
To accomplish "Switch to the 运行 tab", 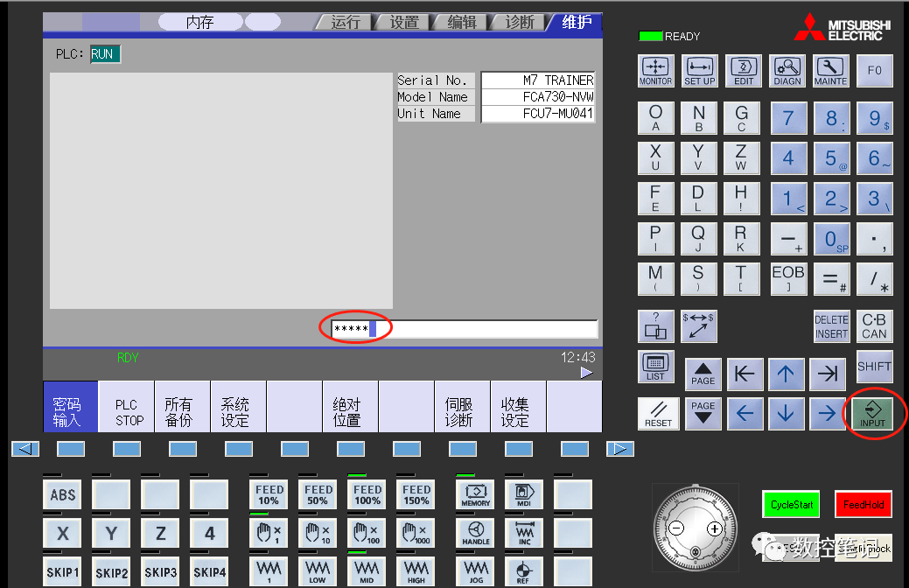I will [x=346, y=23].
